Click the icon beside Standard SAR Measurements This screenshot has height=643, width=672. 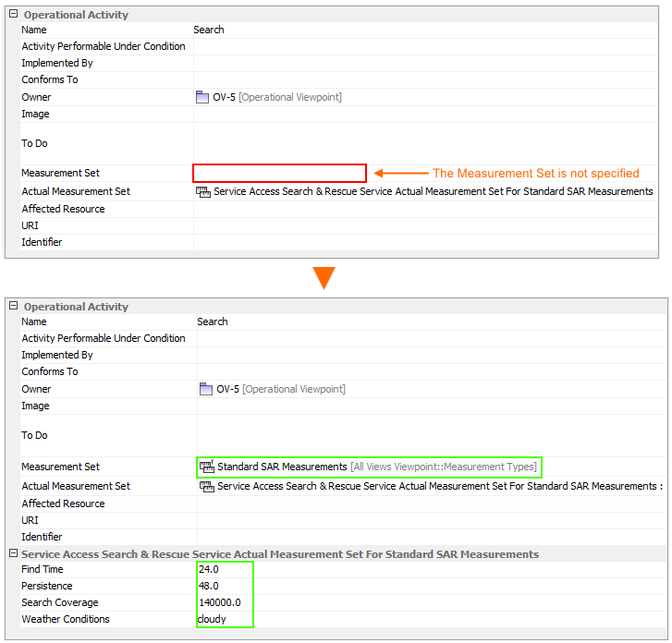point(207,467)
